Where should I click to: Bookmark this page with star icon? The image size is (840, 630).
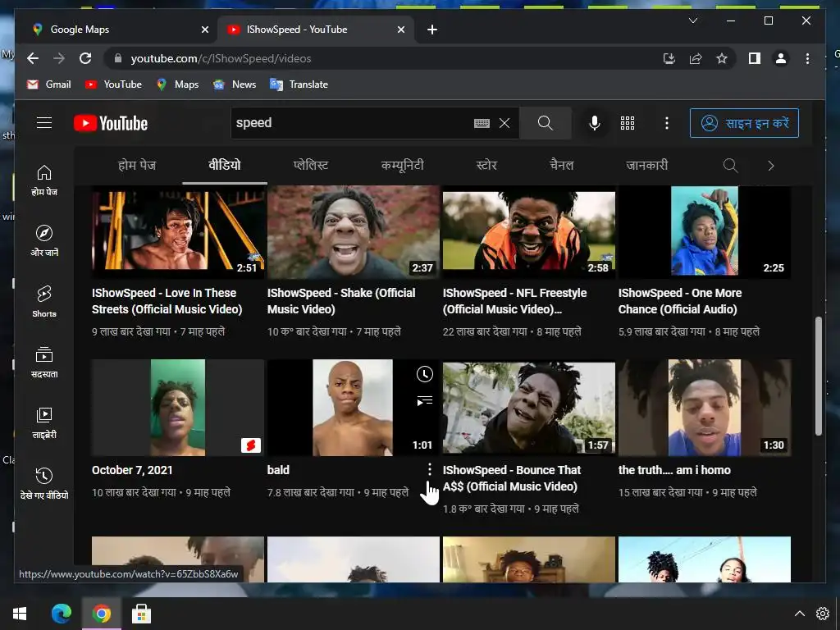point(722,58)
